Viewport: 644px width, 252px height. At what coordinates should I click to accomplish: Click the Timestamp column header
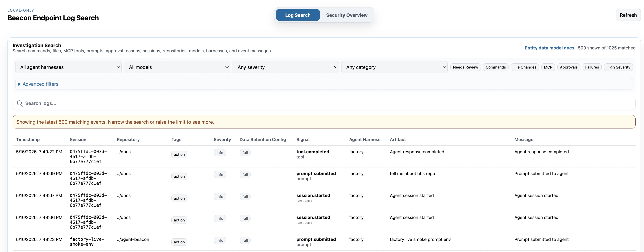28,140
